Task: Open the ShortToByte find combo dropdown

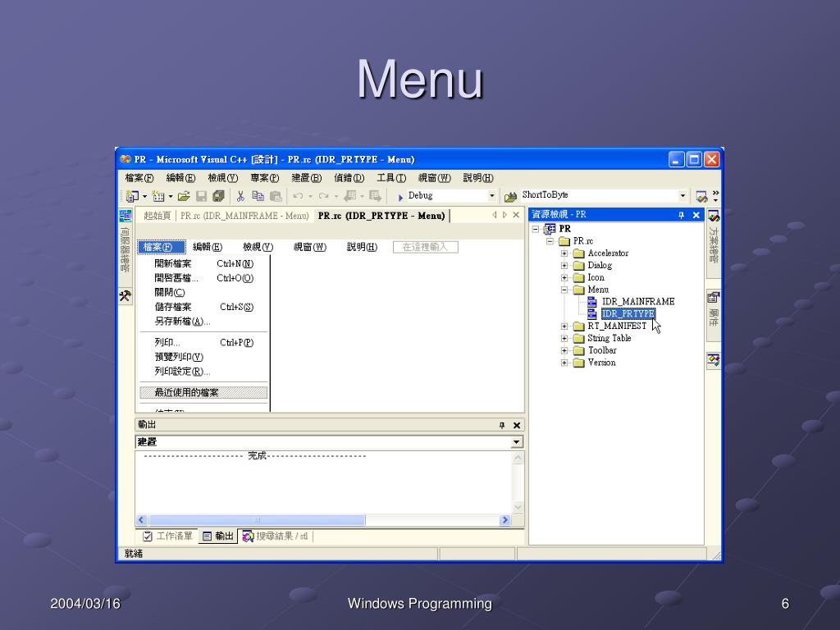Action: point(682,195)
